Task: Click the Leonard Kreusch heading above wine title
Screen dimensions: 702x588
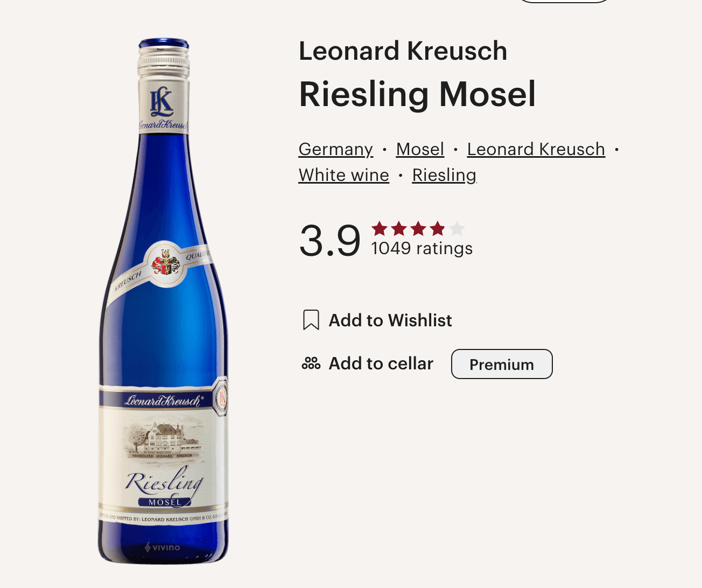Action: 403,51
